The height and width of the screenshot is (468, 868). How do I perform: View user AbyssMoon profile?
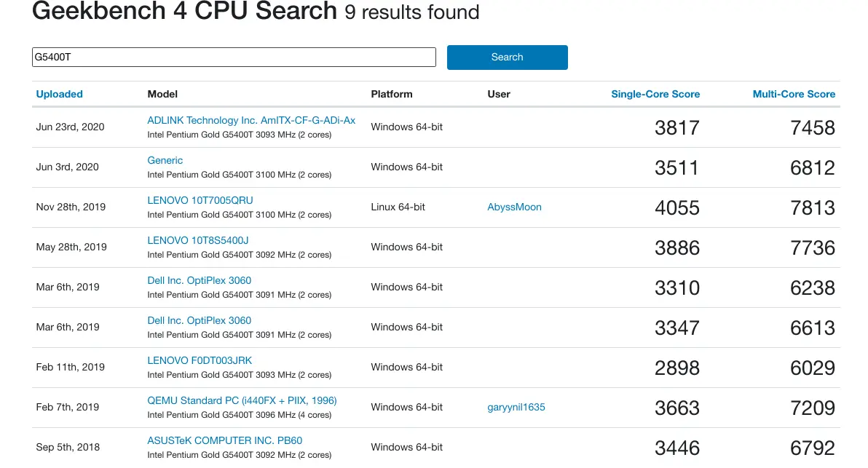point(514,207)
